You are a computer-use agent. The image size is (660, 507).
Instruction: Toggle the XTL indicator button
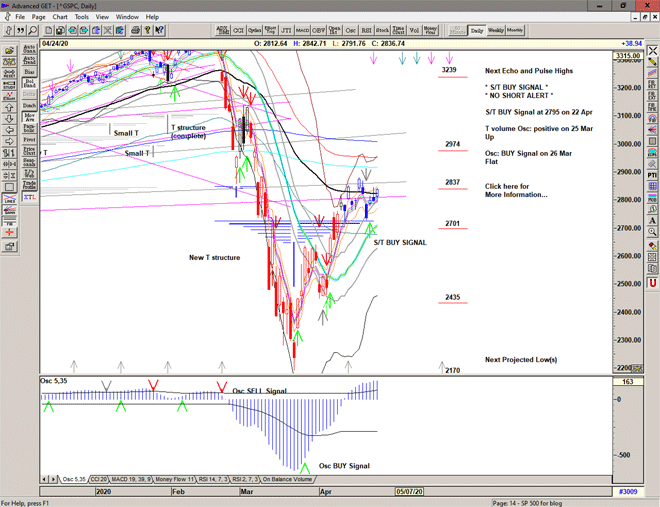pyautogui.click(x=29, y=198)
